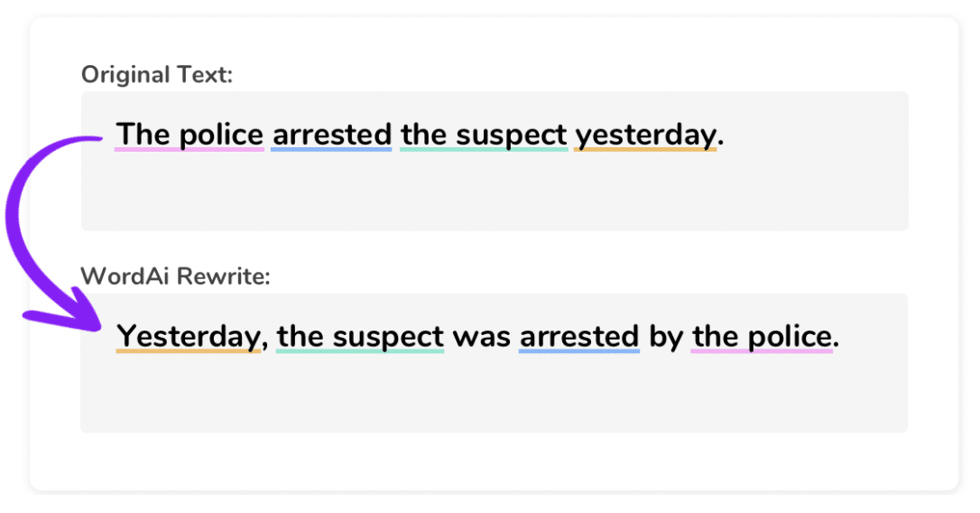Click 'The police' in the original text
This screenshot has width=980, height=513.
point(190,135)
